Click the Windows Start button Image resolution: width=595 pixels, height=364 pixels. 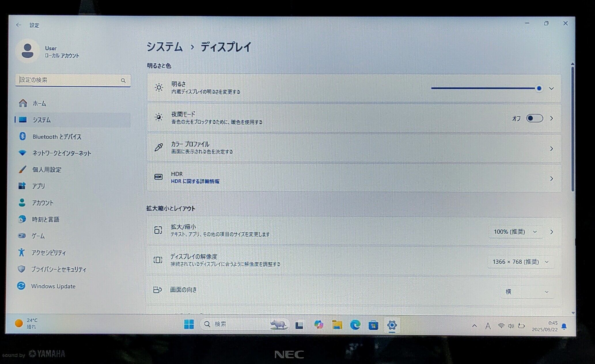click(x=189, y=325)
